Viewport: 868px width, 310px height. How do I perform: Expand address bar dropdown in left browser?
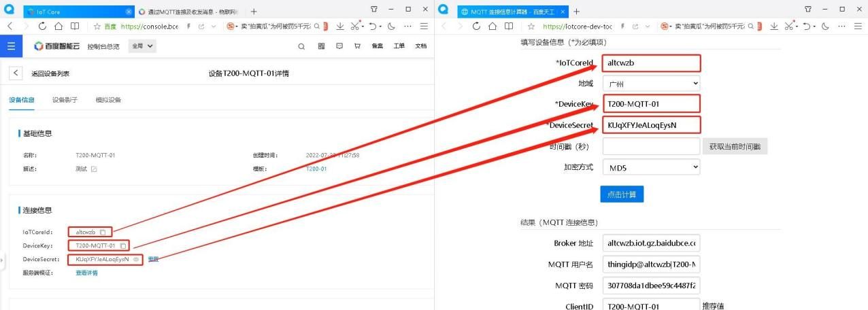coord(214,26)
